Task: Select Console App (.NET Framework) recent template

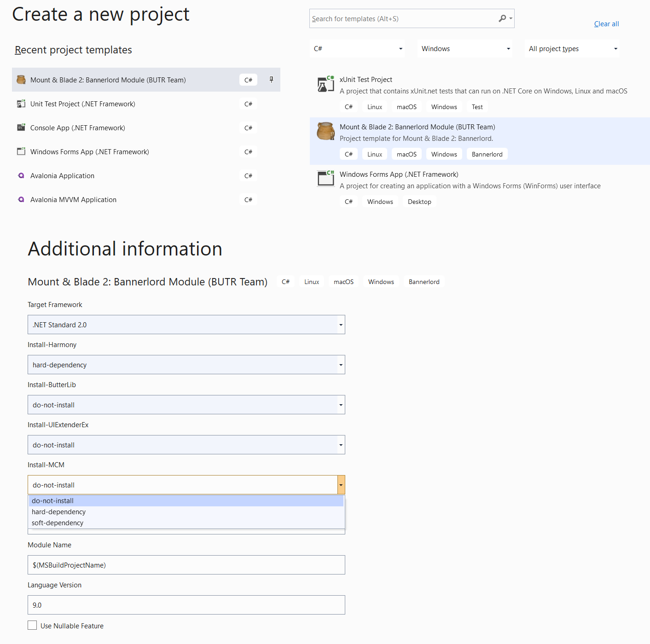Action: point(146,128)
